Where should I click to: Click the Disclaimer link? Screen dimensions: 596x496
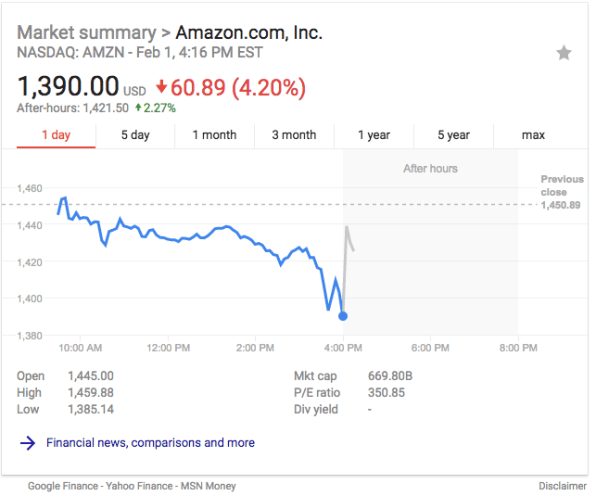coord(562,486)
